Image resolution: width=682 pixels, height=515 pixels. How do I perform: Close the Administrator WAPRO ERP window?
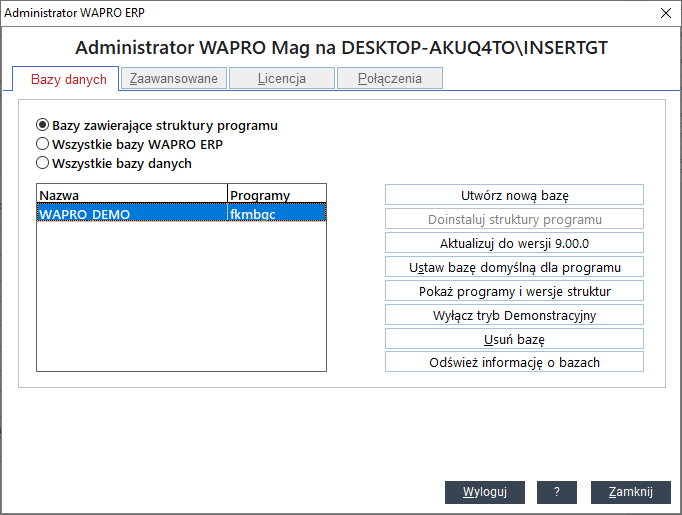(x=665, y=13)
